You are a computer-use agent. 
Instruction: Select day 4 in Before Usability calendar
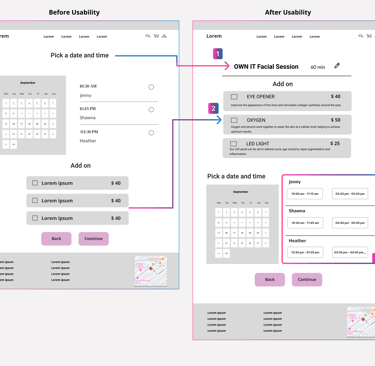click(29, 104)
